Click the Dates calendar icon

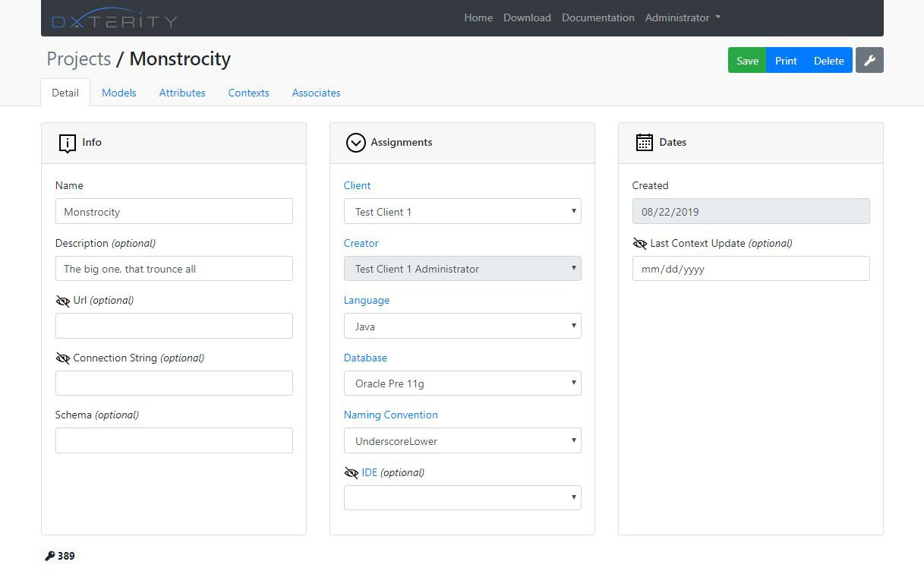pyautogui.click(x=645, y=142)
